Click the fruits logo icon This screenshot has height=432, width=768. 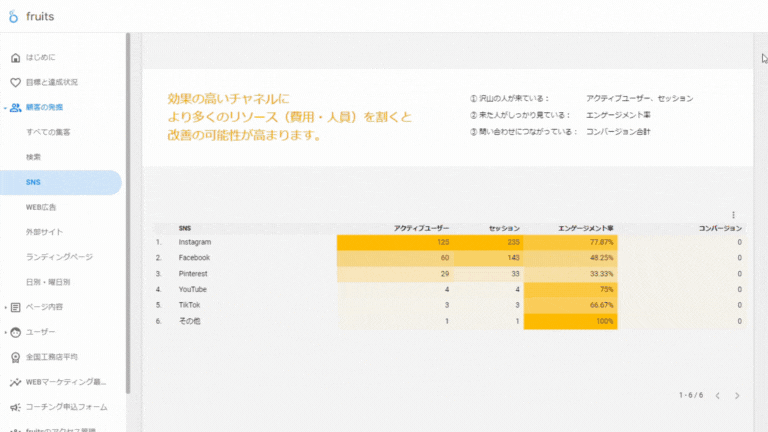click(13, 16)
